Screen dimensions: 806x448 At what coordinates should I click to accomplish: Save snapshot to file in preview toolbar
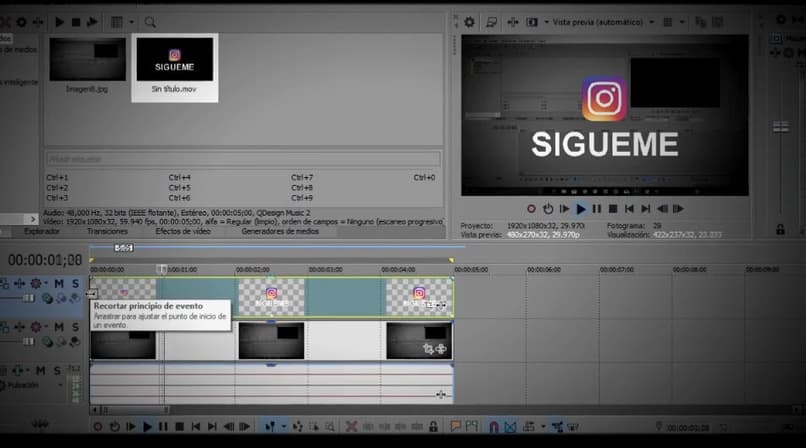pyautogui.click(x=718, y=22)
